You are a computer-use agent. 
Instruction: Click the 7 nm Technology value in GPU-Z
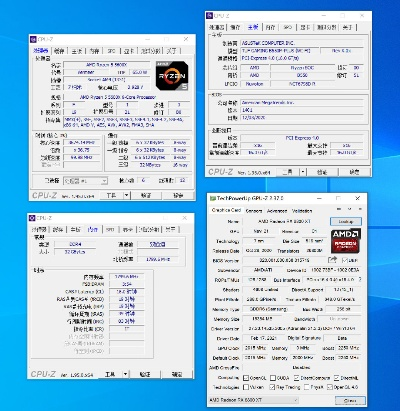coord(259,241)
